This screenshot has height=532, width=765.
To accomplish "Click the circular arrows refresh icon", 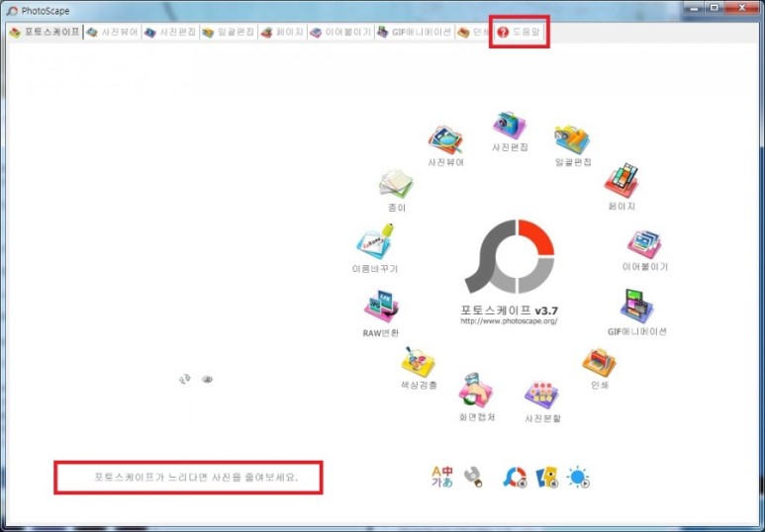I will click(184, 379).
